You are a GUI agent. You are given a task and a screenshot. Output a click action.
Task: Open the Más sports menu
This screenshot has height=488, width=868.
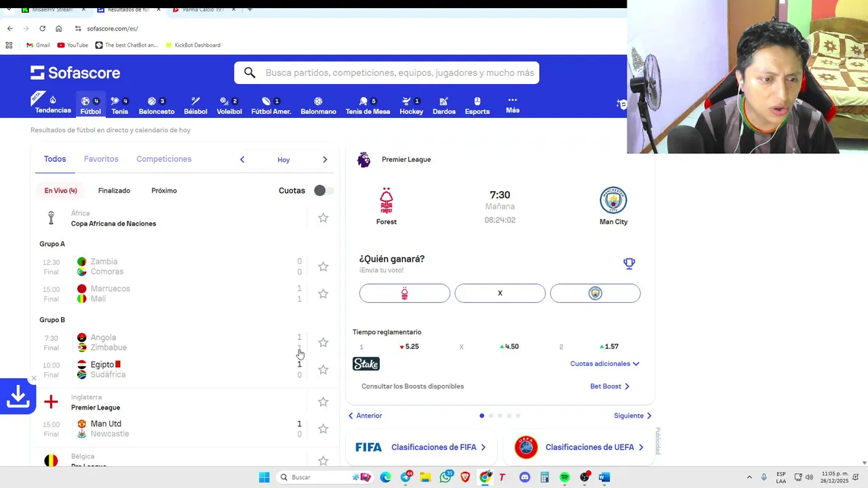coord(513,104)
